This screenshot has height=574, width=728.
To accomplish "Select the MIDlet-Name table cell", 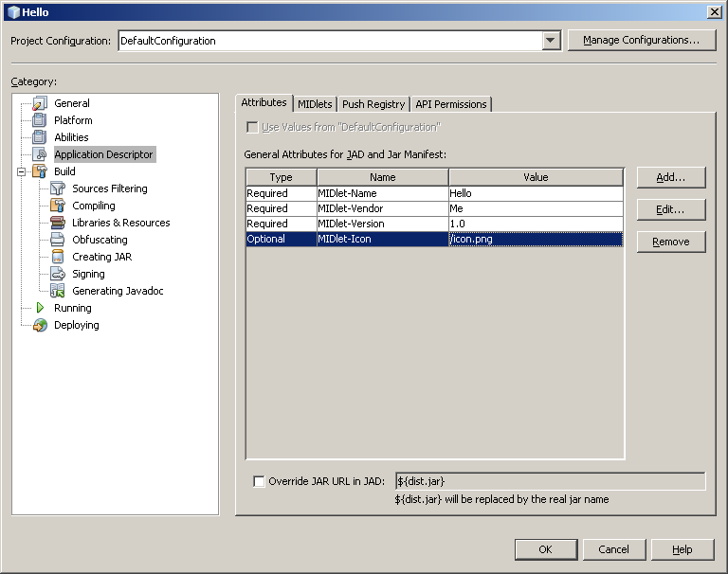I will pyautogui.click(x=383, y=193).
